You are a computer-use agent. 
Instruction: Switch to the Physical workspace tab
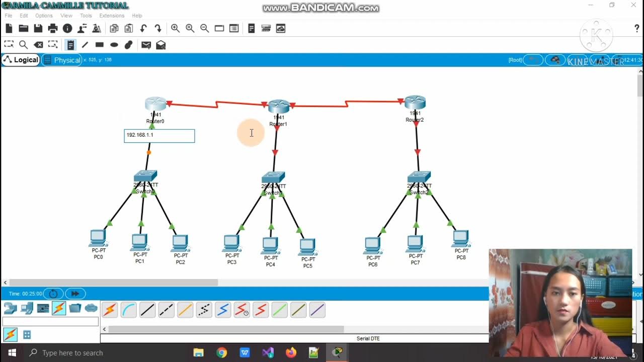(62, 60)
